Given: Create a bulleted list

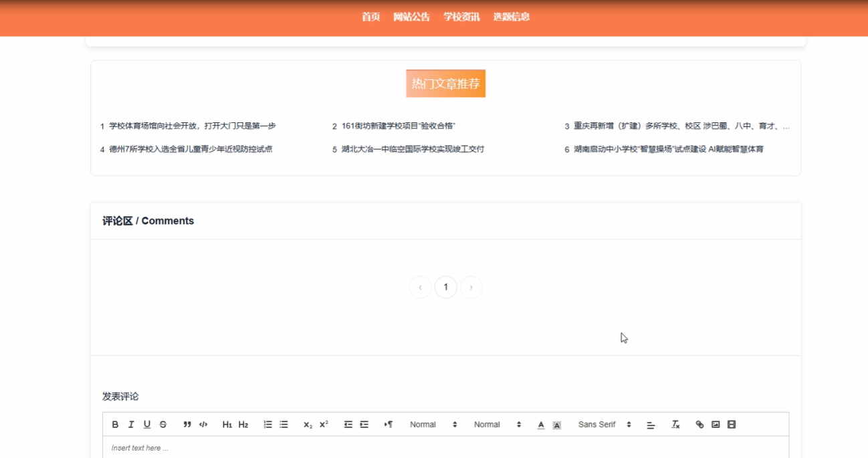Looking at the screenshot, I should (284, 425).
